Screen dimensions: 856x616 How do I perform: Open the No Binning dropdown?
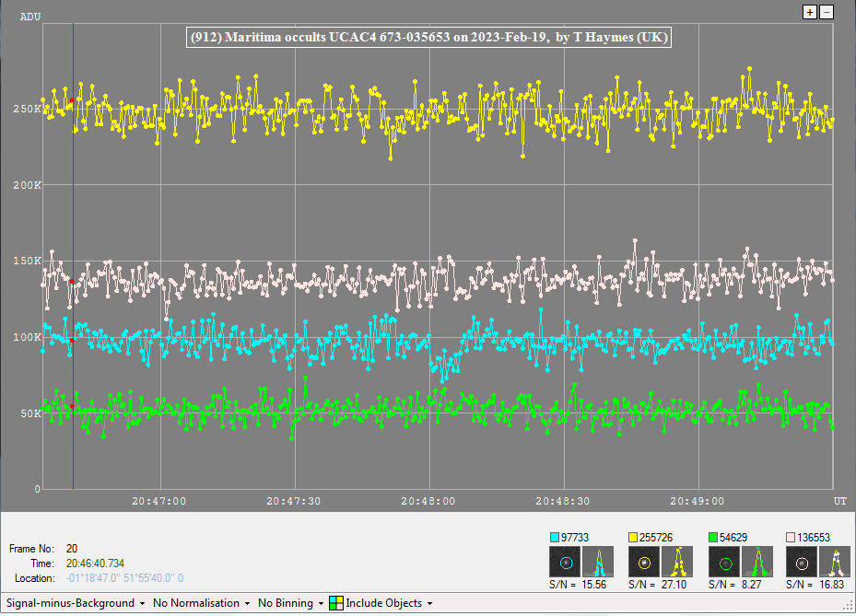[x=293, y=603]
